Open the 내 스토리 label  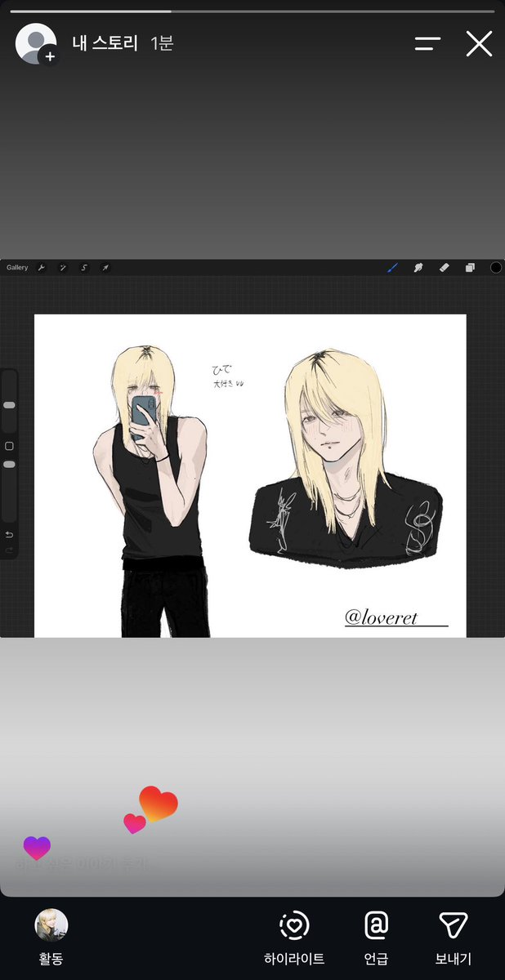point(106,43)
